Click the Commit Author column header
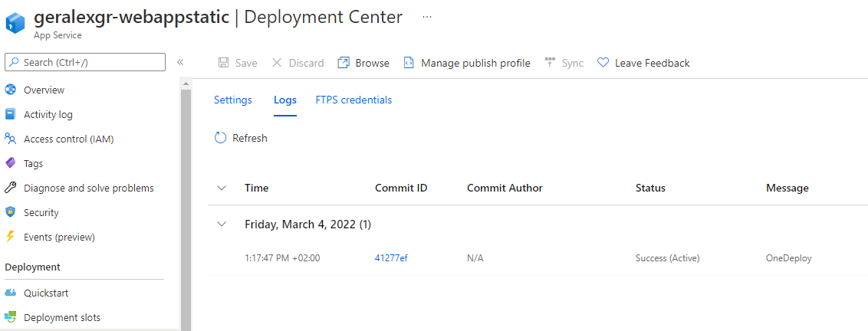The height and width of the screenshot is (331, 868). pyautogui.click(x=505, y=188)
